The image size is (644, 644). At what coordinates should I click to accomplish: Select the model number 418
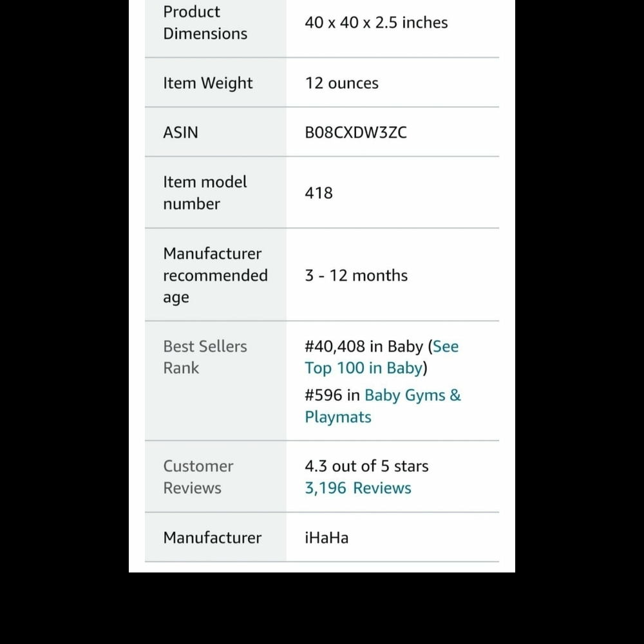[319, 193]
